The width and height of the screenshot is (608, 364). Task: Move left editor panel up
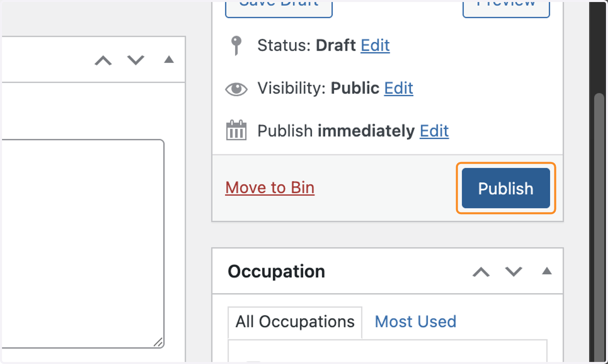[x=103, y=60]
